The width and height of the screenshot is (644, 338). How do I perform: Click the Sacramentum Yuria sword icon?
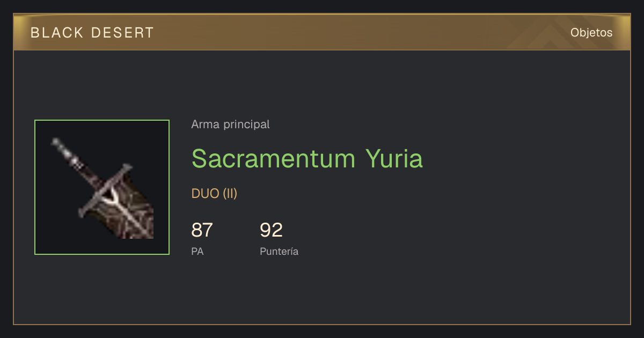pyautogui.click(x=102, y=187)
